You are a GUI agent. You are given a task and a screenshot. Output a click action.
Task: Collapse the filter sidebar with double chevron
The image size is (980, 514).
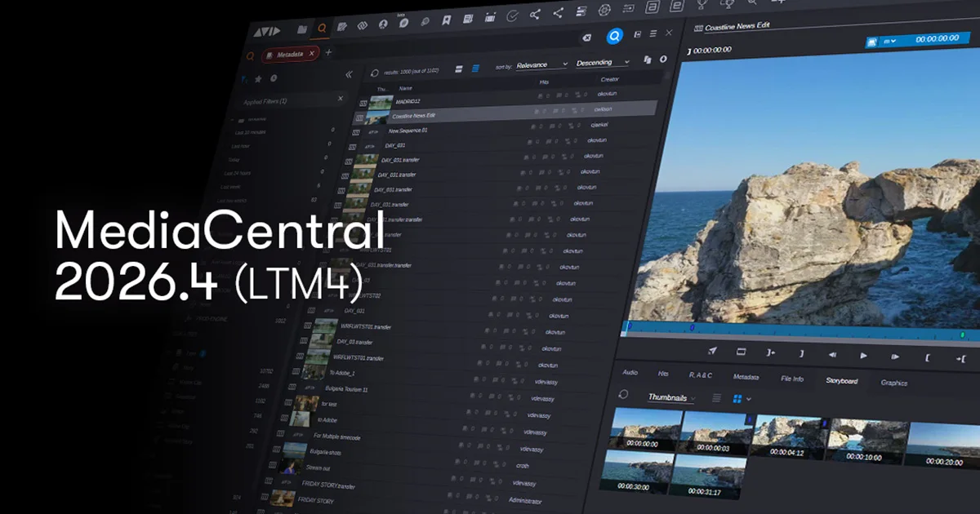349,74
